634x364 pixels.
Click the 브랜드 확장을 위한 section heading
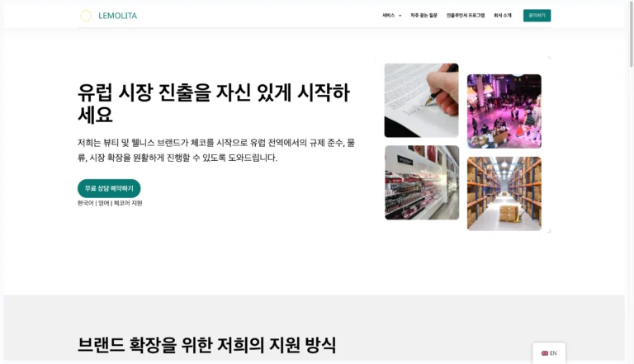click(206, 345)
